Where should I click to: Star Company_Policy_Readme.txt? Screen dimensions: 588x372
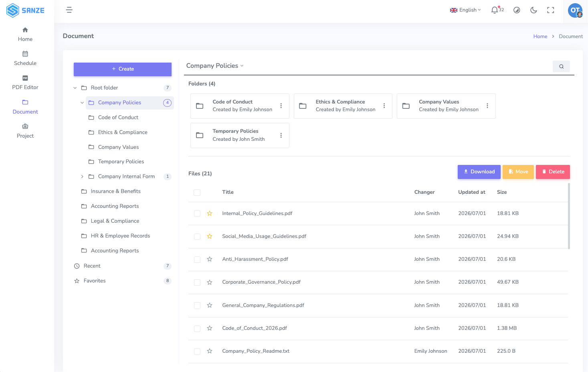pyautogui.click(x=210, y=351)
